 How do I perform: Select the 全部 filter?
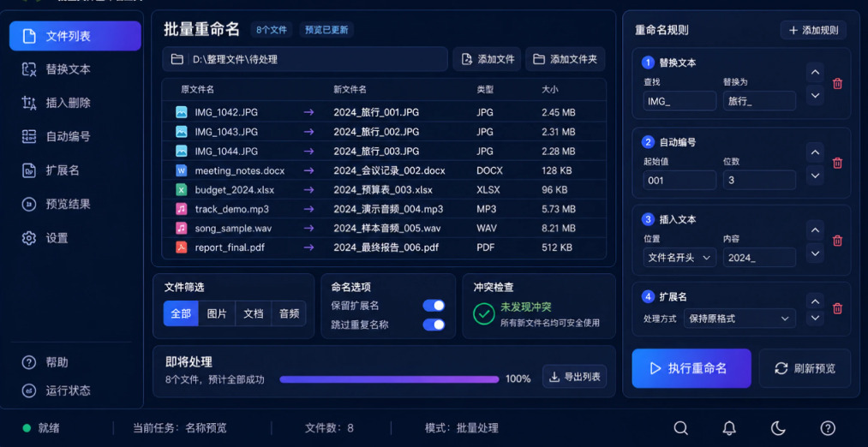181,313
